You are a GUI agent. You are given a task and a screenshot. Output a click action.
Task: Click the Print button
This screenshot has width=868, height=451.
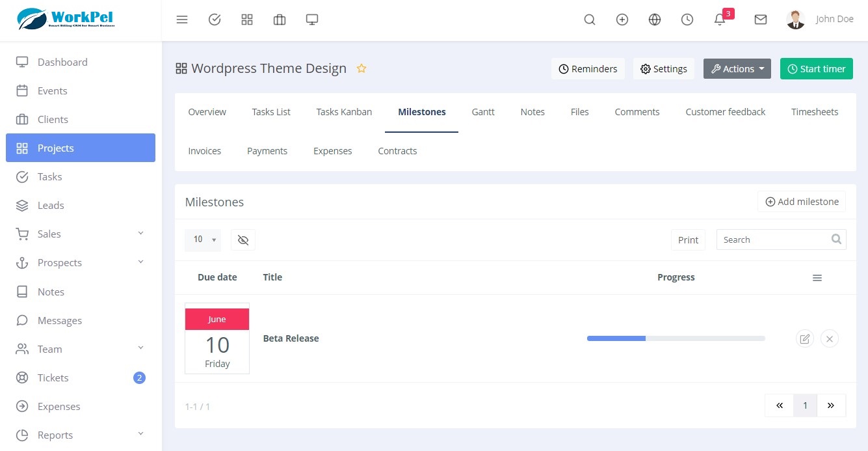[x=688, y=239]
